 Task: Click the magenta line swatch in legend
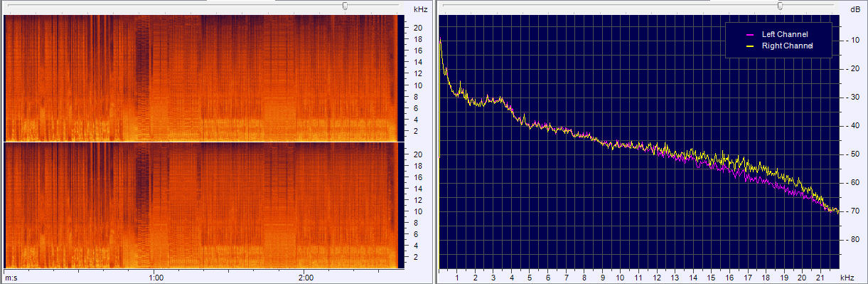(x=749, y=34)
